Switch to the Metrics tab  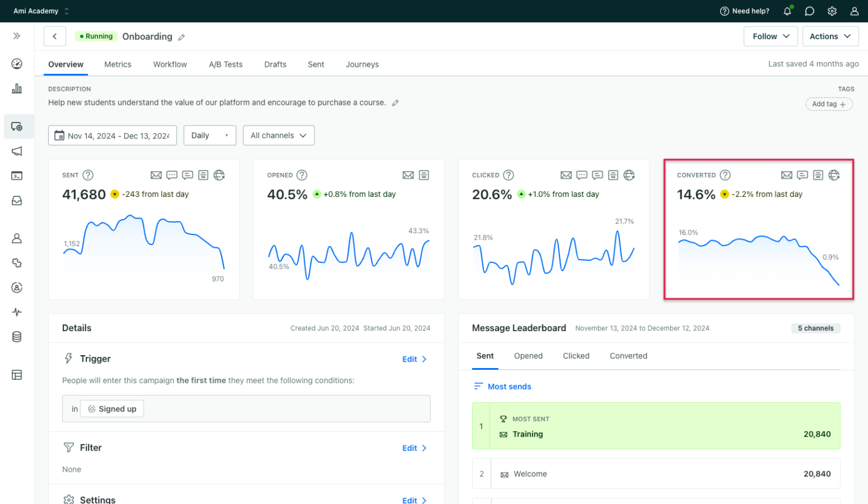click(118, 64)
